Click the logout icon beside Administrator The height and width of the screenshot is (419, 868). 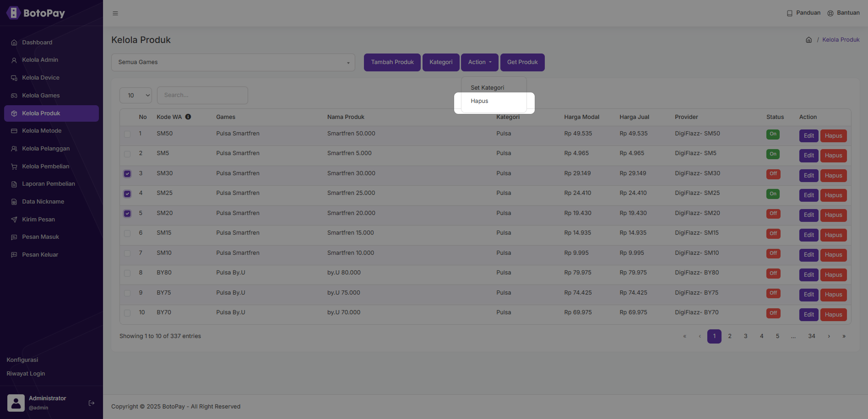coord(92,403)
